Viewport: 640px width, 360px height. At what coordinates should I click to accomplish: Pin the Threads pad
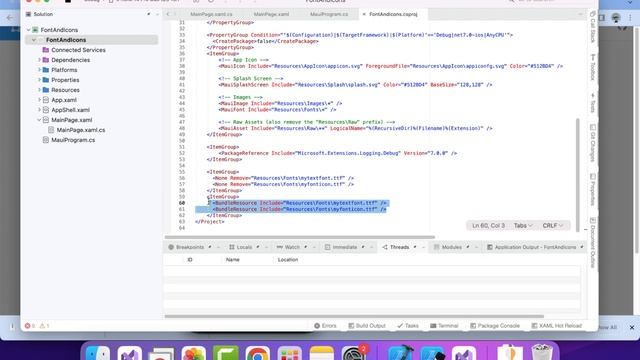click(x=415, y=247)
